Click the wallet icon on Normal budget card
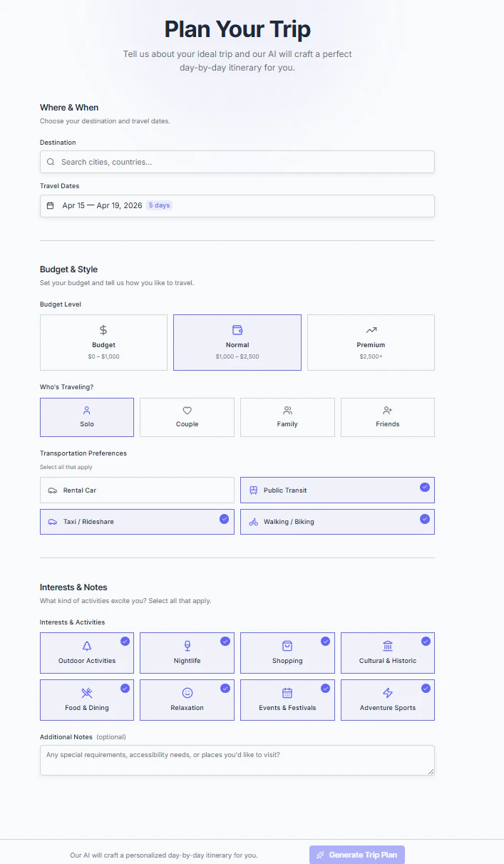 [237, 330]
